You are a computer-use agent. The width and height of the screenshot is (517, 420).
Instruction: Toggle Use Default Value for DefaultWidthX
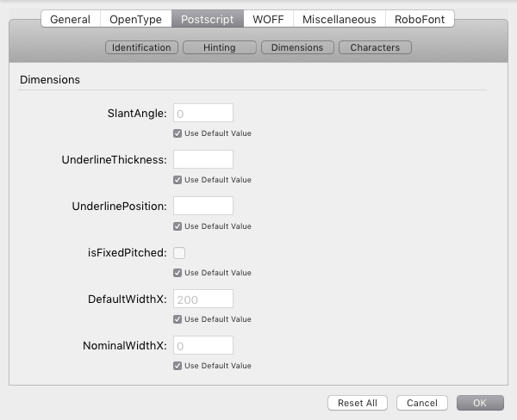click(178, 319)
